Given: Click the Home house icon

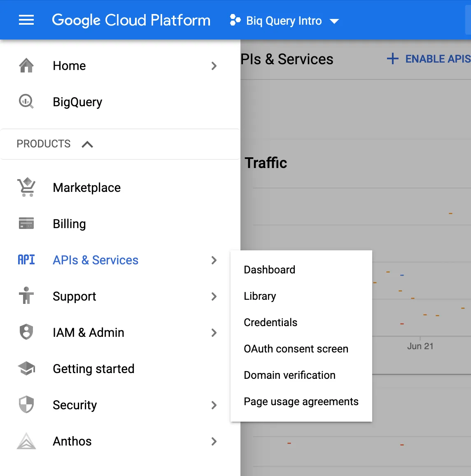Looking at the screenshot, I should [x=26, y=65].
